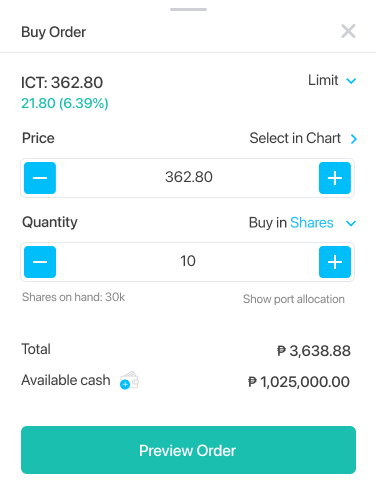Open the Buy in Shares dropdown

tap(303, 223)
